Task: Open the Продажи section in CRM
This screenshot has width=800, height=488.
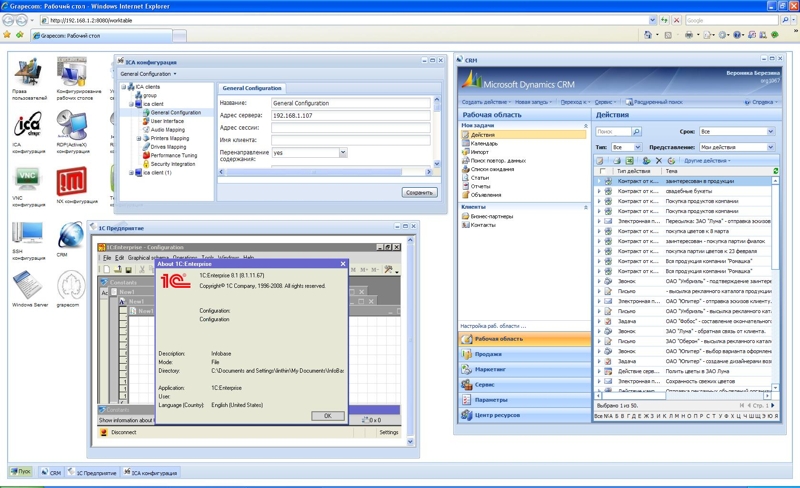Action: click(x=524, y=354)
